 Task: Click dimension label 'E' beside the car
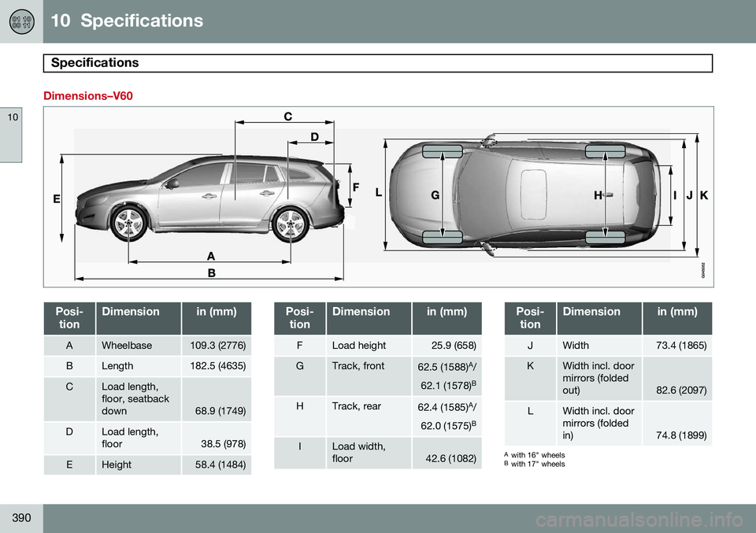(x=57, y=198)
